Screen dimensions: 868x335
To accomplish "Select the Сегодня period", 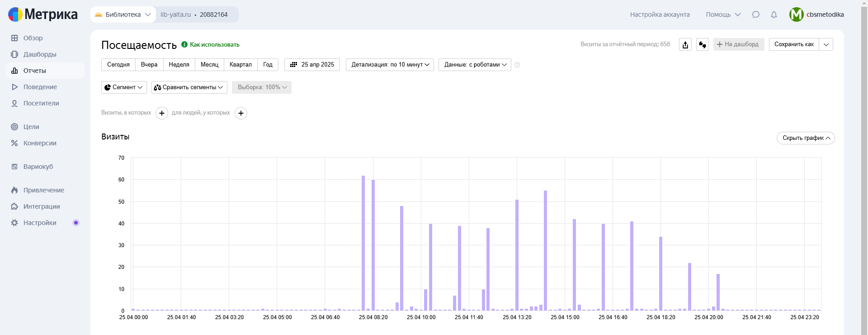I will tap(118, 65).
